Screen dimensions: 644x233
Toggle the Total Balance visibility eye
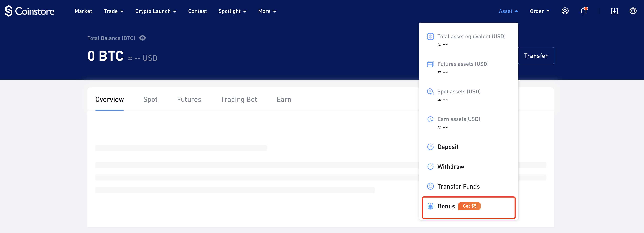143,38
